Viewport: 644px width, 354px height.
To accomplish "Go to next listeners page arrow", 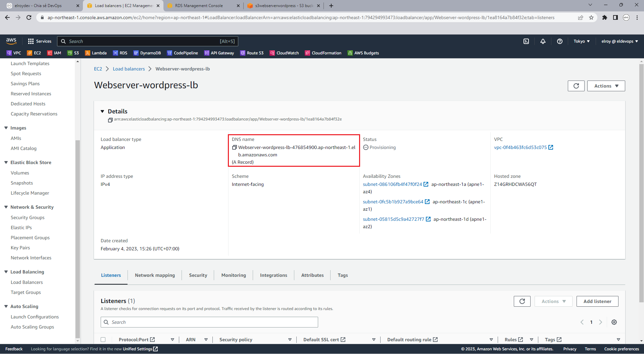I will click(601, 322).
